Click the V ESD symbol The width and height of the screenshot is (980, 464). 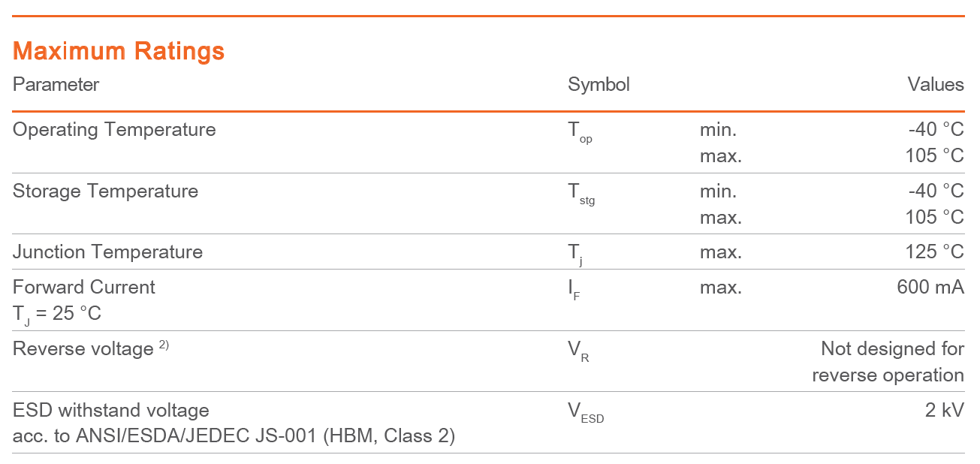tap(586, 413)
